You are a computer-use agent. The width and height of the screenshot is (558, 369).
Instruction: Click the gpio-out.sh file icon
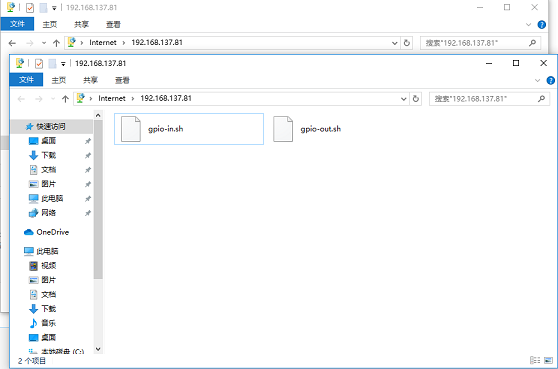(x=283, y=129)
